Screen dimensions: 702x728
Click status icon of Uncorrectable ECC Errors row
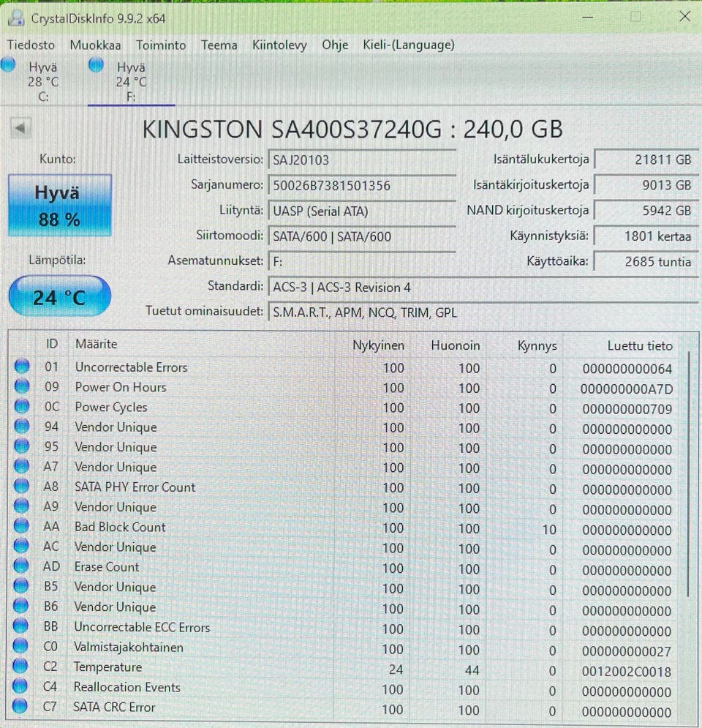tap(20, 626)
